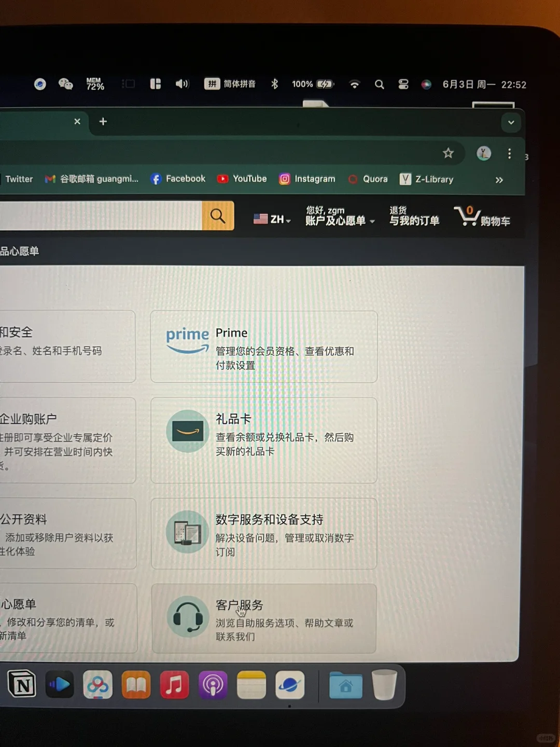Screen dimensions: 560x747
Task: Open Spotlight search in the menu bar
Action: pyautogui.click(x=380, y=84)
